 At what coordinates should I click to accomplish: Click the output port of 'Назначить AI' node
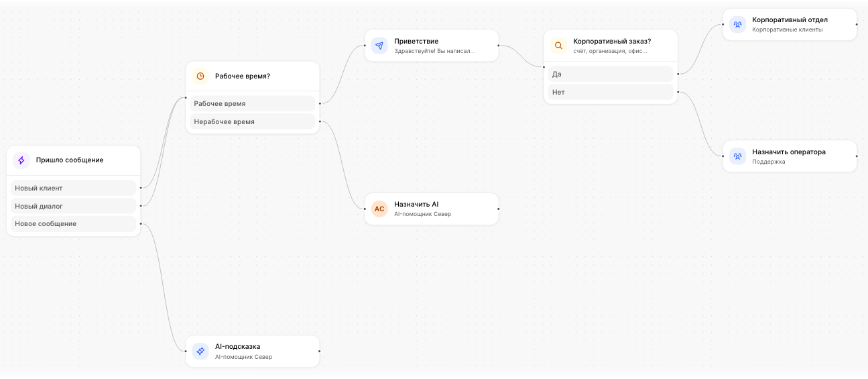pyautogui.click(x=499, y=209)
